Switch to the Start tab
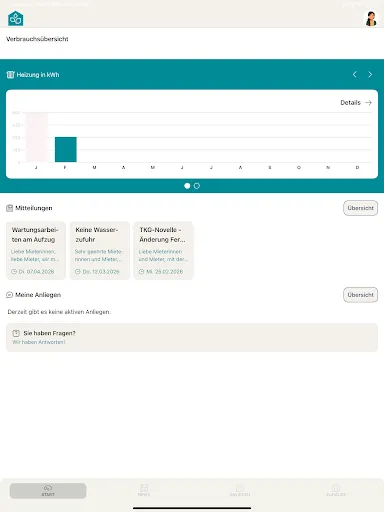 (48, 491)
